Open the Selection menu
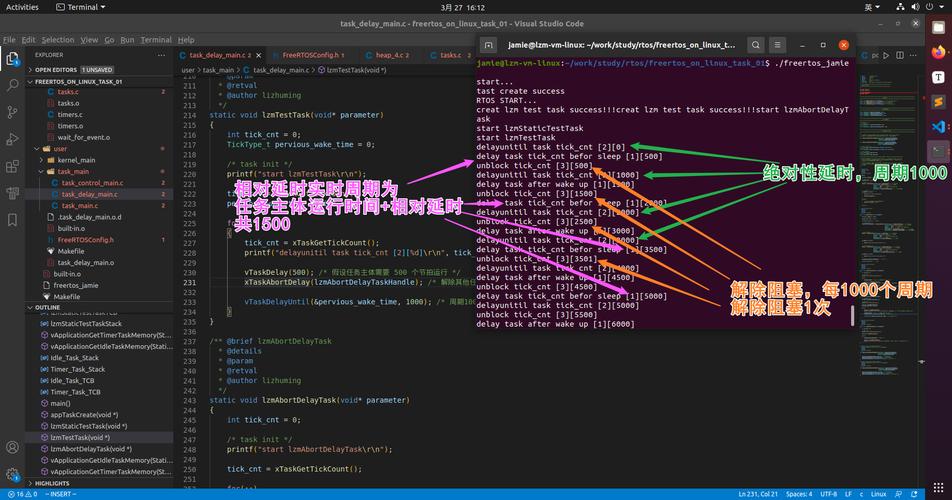 58,39
